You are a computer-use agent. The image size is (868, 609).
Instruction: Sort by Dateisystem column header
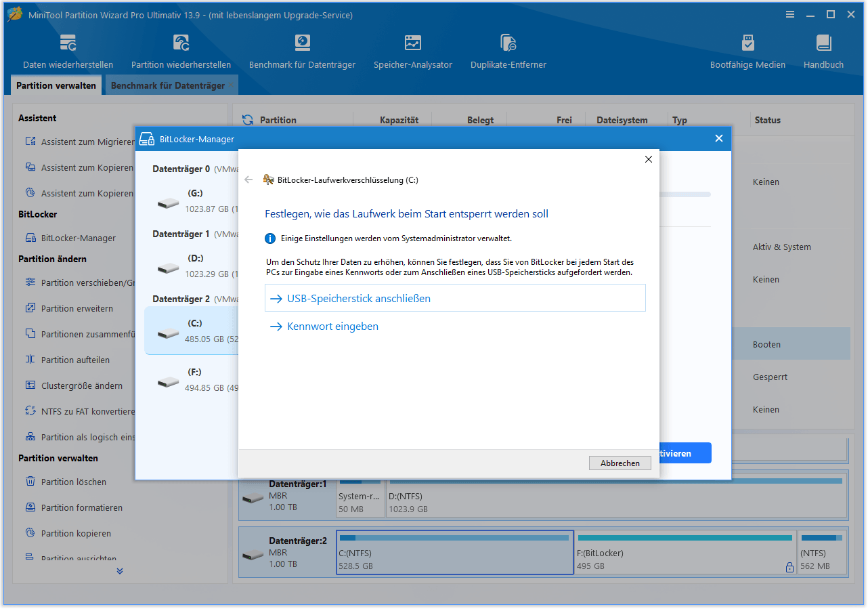click(x=622, y=120)
